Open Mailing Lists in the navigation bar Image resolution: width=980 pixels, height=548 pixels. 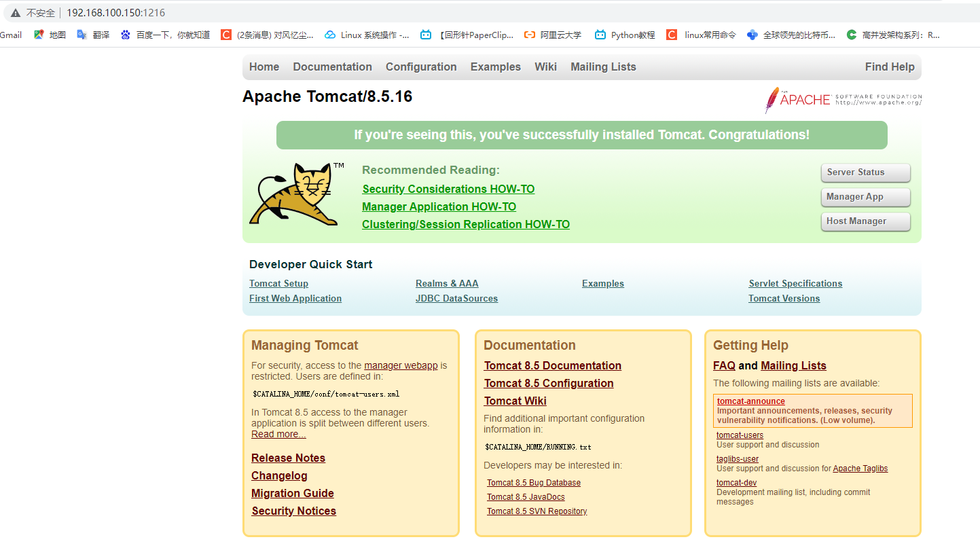[604, 67]
